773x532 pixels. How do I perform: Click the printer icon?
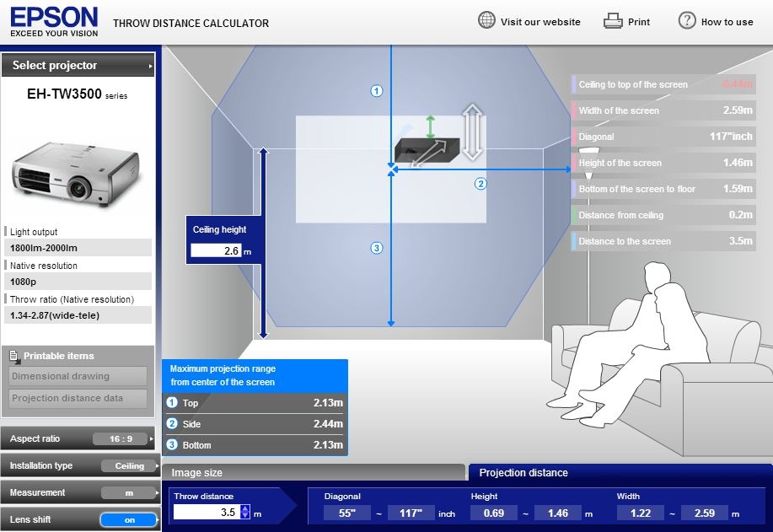pyautogui.click(x=613, y=21)
